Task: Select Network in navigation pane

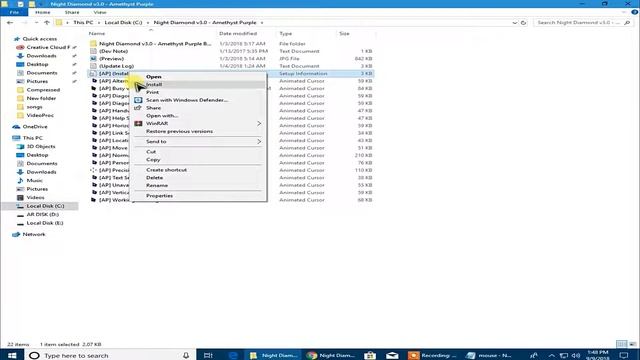Action: coord(34,235)
